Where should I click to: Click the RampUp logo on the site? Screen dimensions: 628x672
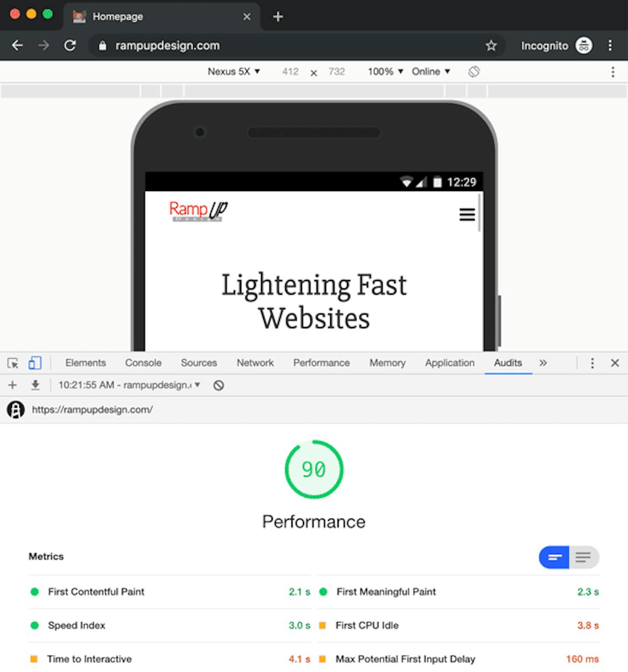tap(198, 211)
